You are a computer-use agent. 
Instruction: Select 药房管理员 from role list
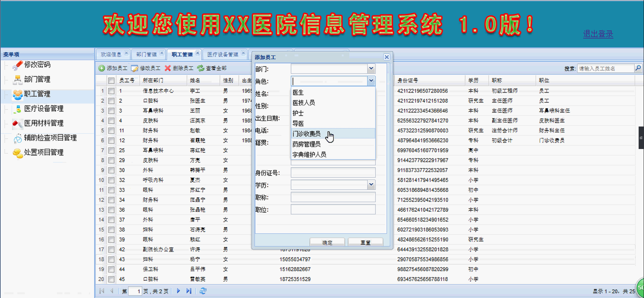[x=333, y=144]
